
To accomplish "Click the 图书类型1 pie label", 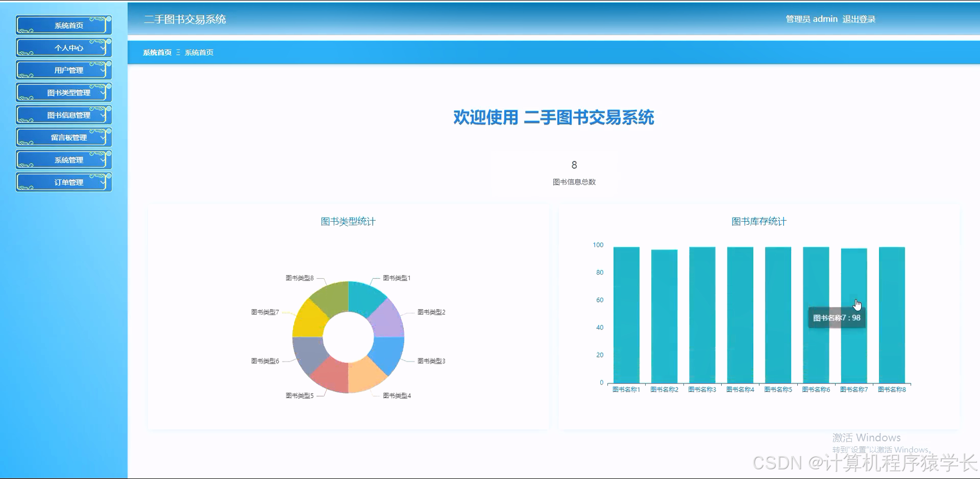I will (397, 278).
